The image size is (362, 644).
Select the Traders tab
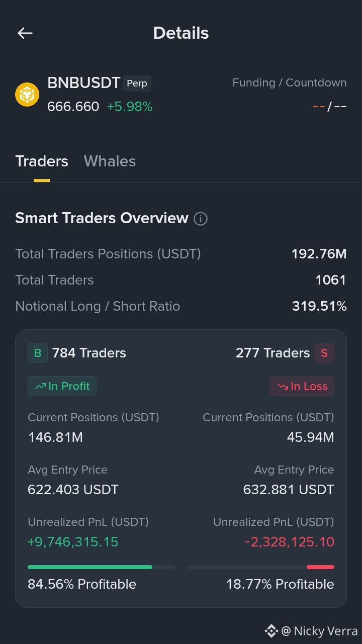[x=42, y=161]
